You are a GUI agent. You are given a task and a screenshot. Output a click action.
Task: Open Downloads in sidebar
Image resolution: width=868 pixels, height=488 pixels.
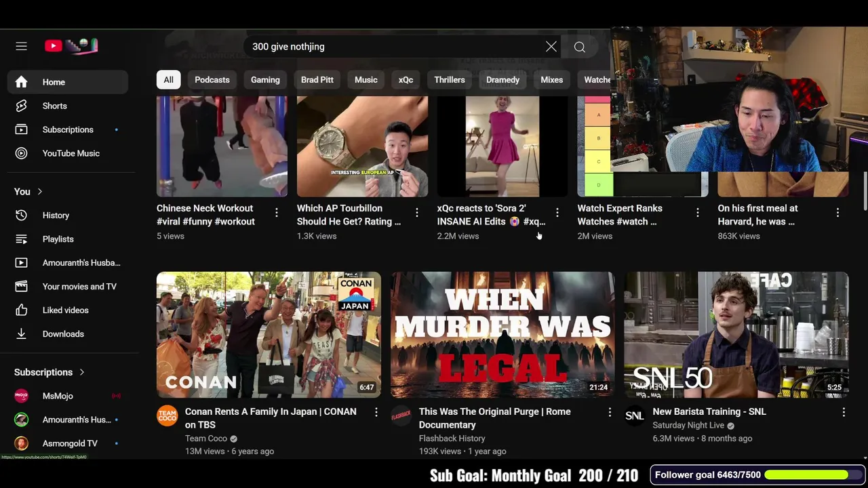coord(68,334)
